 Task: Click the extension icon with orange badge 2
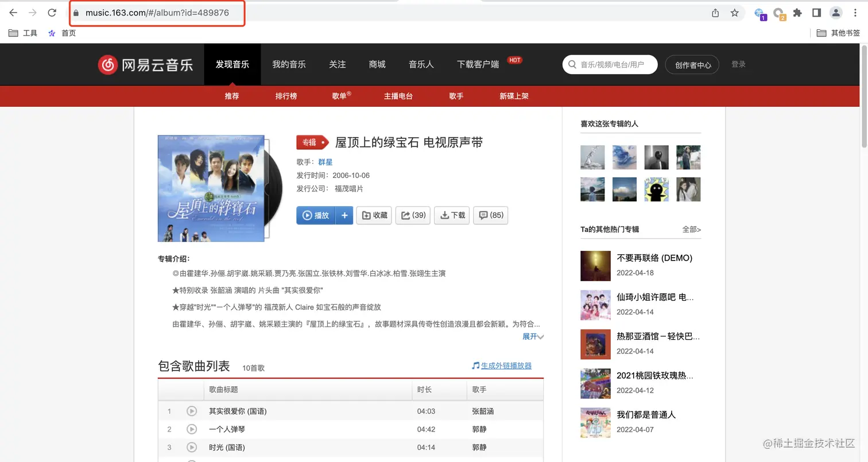click(779, 13)
